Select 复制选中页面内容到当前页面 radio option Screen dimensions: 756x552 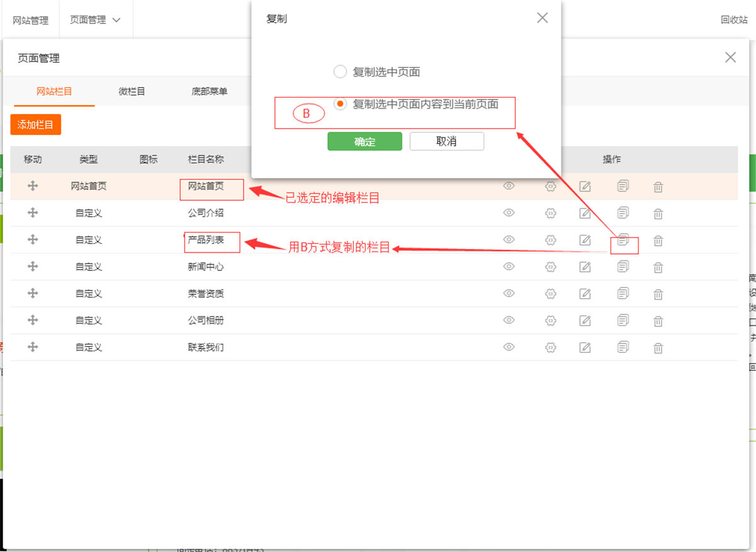[340, 104]
